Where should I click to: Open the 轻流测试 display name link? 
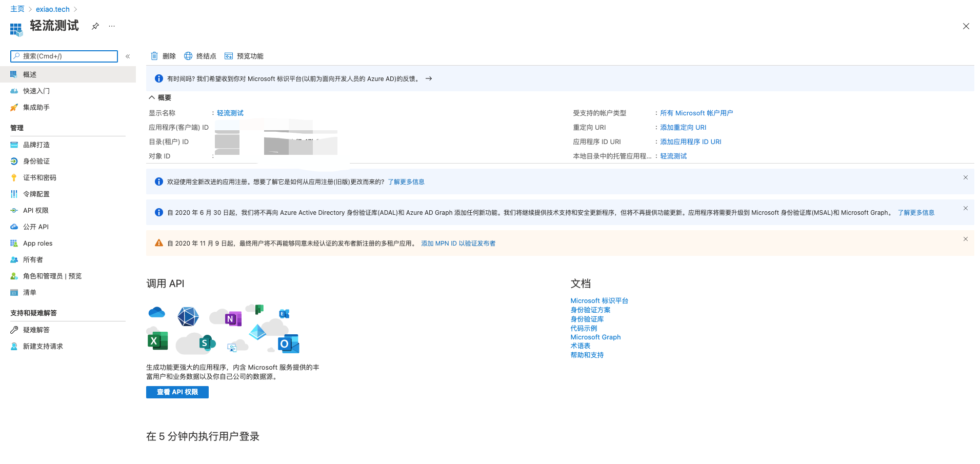[x=230, y=113]
